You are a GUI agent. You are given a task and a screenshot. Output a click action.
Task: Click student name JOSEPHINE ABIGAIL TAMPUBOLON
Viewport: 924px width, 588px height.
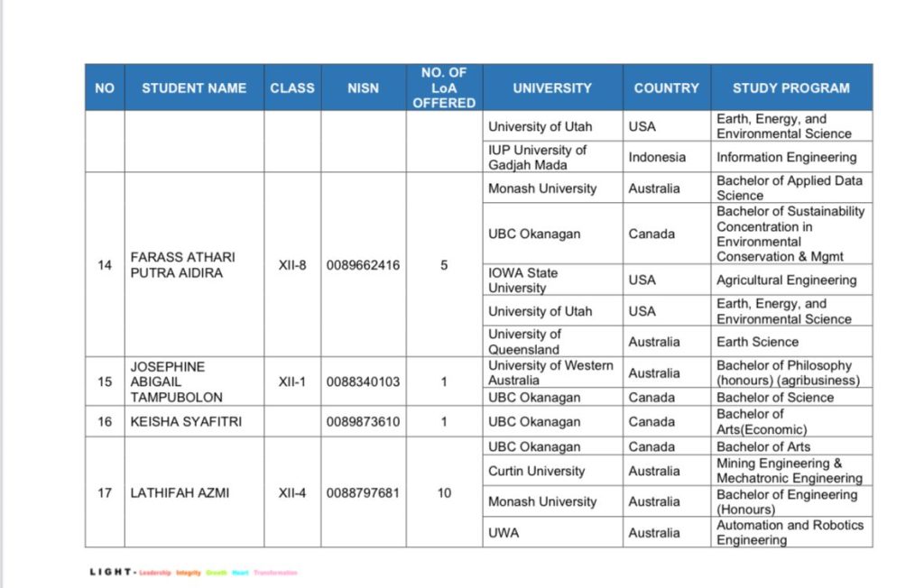tap(177, 381)
